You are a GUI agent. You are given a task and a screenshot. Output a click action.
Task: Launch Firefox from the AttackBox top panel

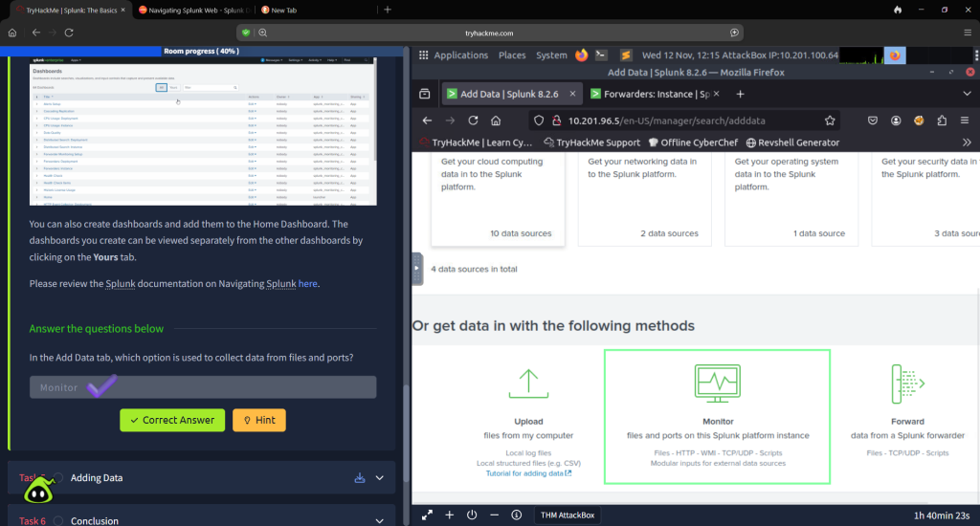582,55
